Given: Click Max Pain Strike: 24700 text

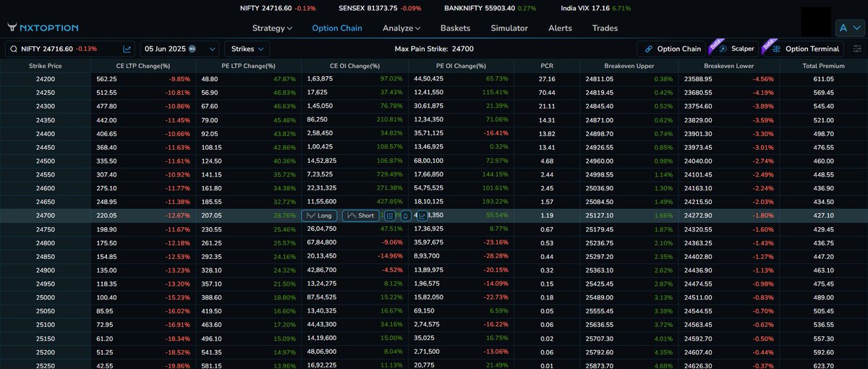Looking at the screenshot, I should (x=434, y=49).
